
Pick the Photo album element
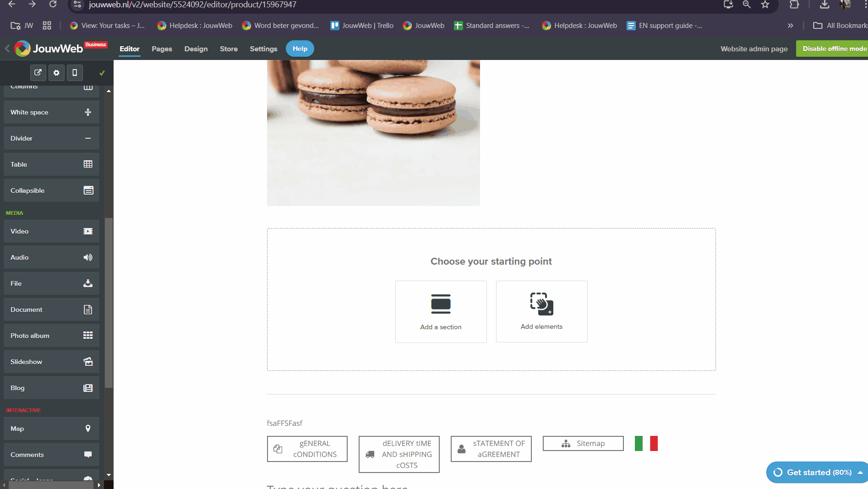(x=51, y=336)
